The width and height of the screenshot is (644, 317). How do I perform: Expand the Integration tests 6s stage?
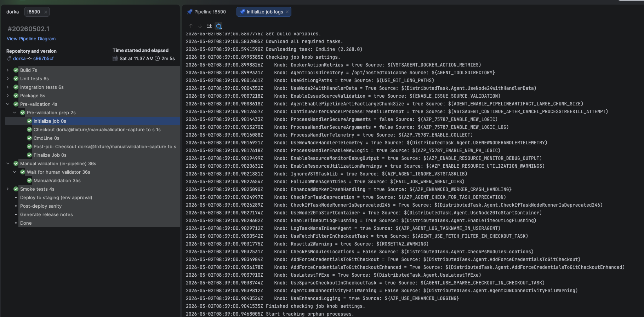coord(8,87)
